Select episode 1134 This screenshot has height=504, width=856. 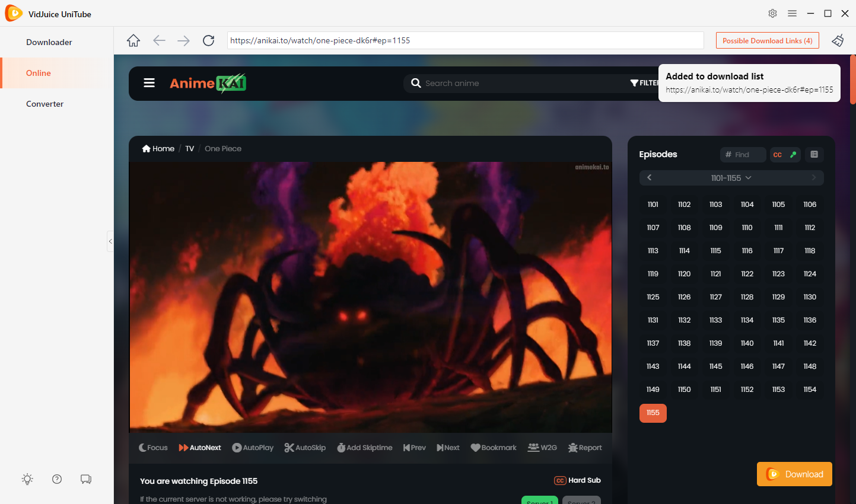(747, 320)
